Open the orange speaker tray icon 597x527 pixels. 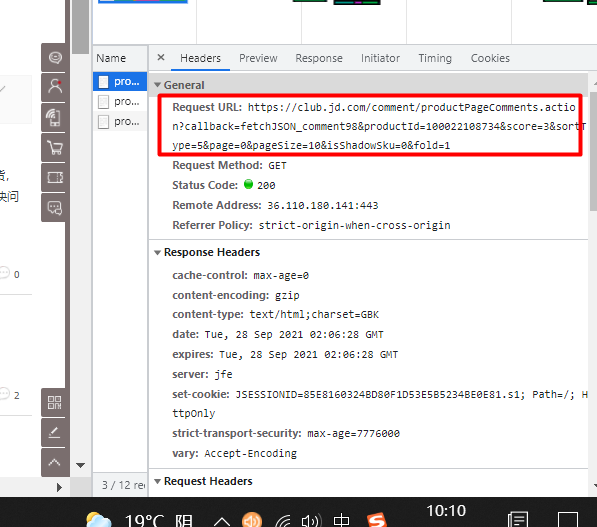coord(252,520)
